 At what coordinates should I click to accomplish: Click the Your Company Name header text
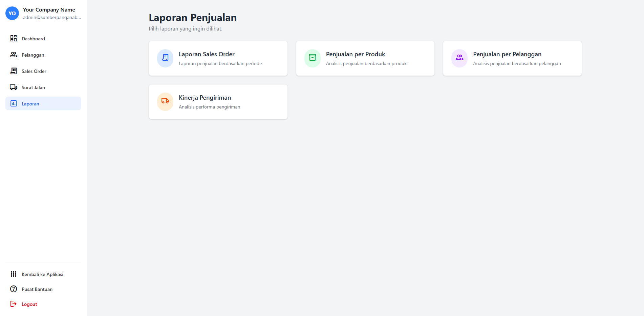[x=49, y=10]
